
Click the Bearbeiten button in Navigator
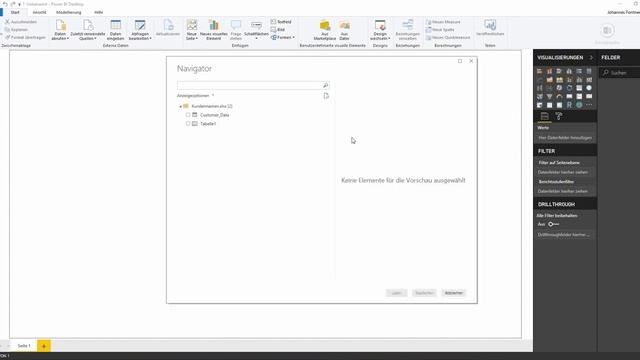(424, 293)
